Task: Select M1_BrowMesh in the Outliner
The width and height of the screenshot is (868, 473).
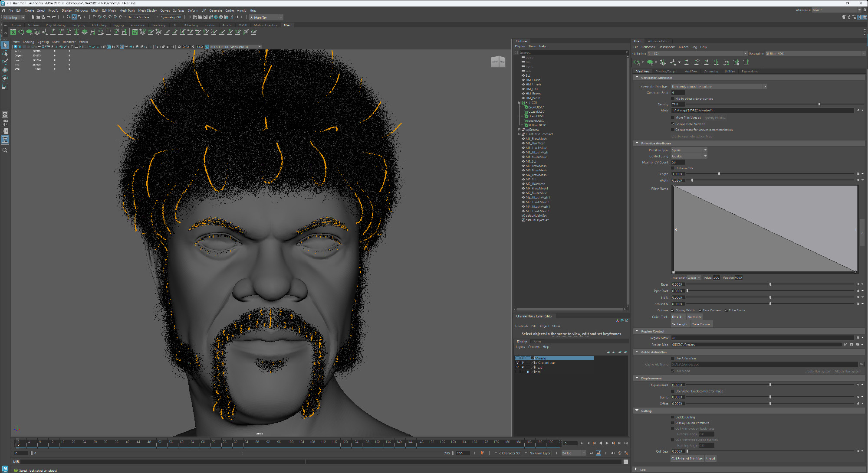Action: click(x=536, y=139)
